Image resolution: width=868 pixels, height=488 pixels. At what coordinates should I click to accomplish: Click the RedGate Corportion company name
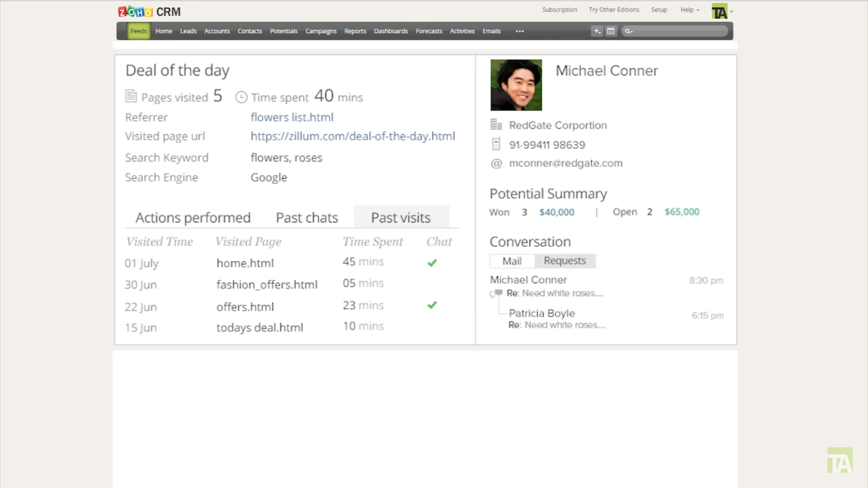click(x=558, y=125)
